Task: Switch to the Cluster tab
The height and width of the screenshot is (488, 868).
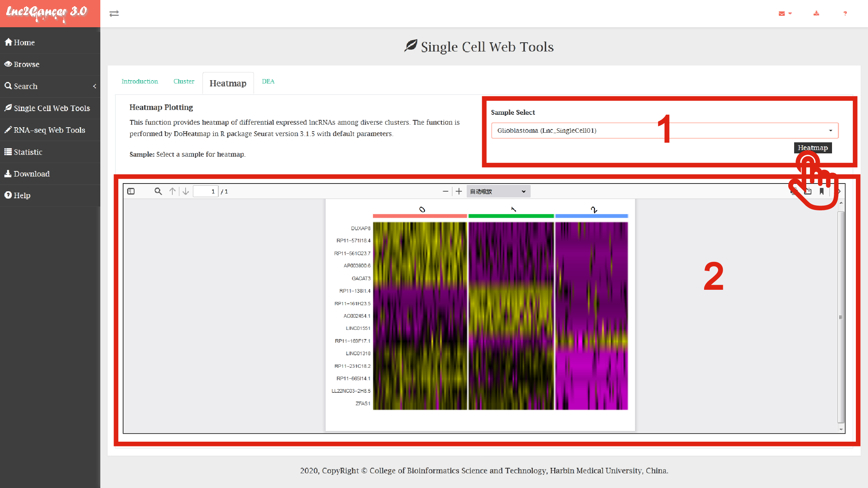Action: (x=184, y=81)
